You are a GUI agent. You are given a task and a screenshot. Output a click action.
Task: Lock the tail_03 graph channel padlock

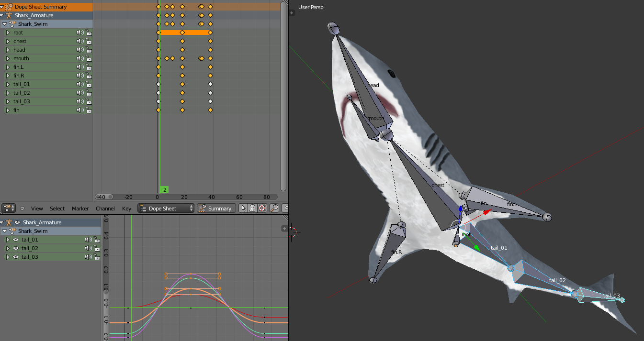pyautogui.click(x=97, y=257)
